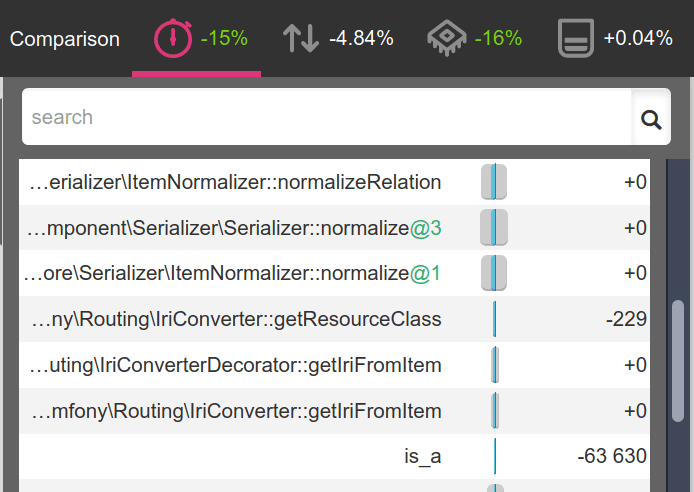Image resolution: width=694 pixels, height=492 pixels.
Task: Click the up-down arrows I/O icon
Action: 299,39
